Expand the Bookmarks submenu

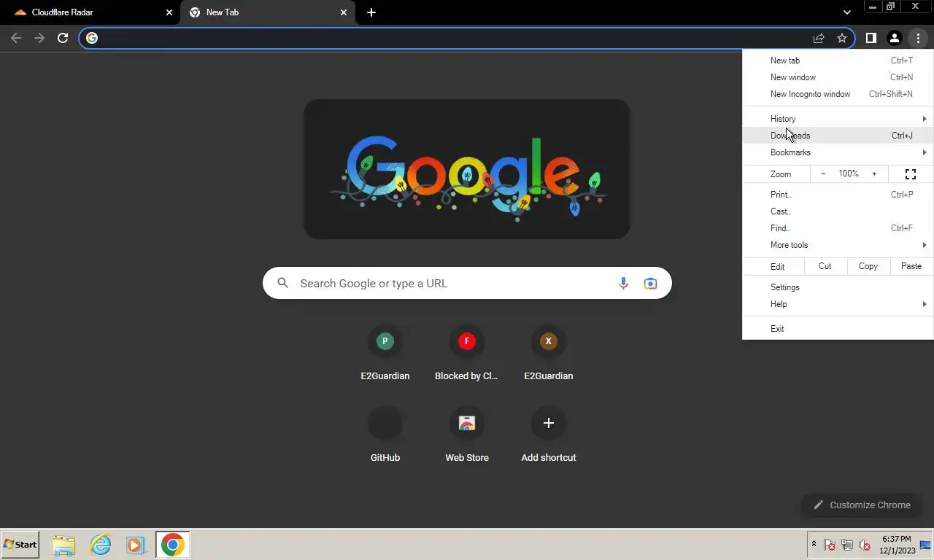tap(838, 152)
